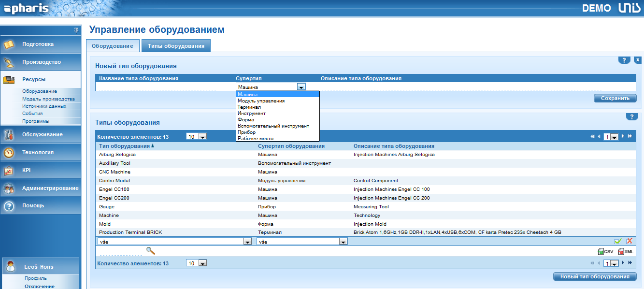Select Терминал in dropdown list
The width and height of the screenshot is (644, 289).
point(278,107)
